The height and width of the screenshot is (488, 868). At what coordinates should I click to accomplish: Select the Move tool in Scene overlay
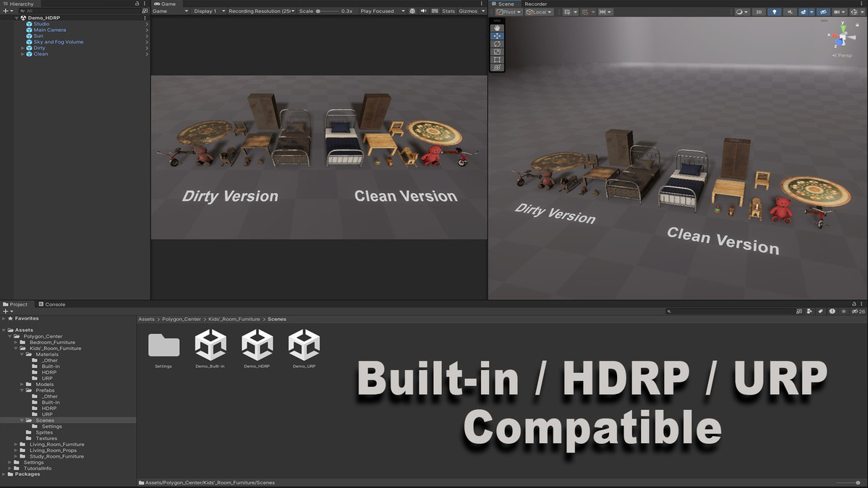[x=497, y=35]
